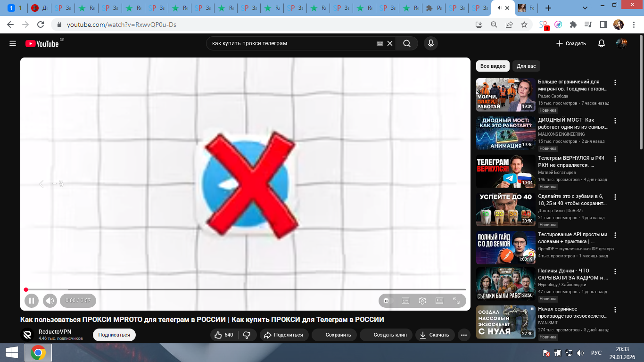Start voice search with the microphone
This screenshot has width=644, height=362.
pos(430,43)
